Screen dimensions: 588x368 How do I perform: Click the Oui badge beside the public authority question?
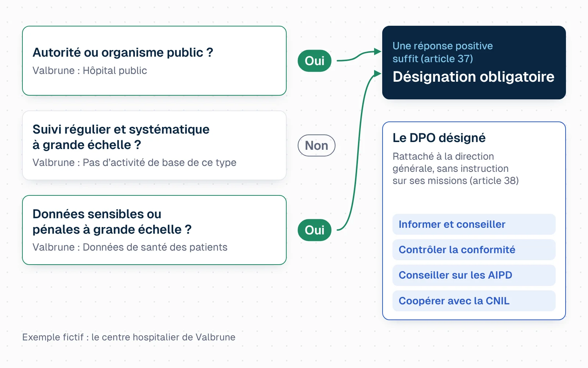point(315,61)
